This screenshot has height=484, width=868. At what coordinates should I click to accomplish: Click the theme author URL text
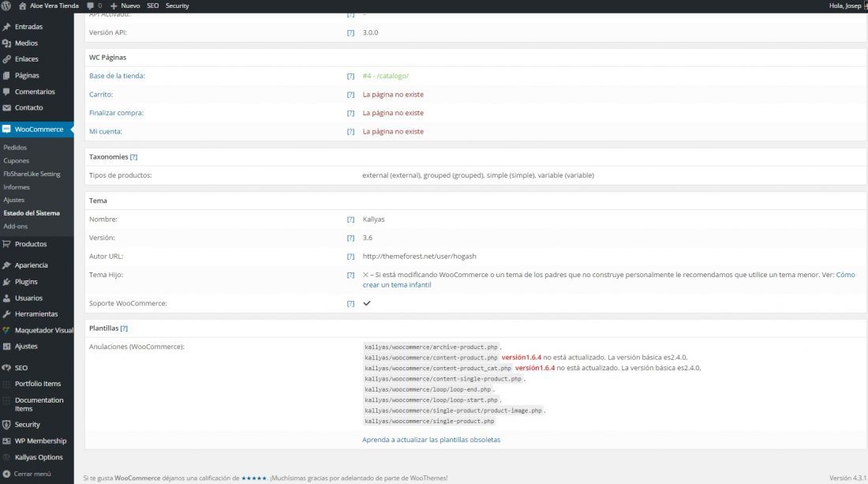(420, 257)
